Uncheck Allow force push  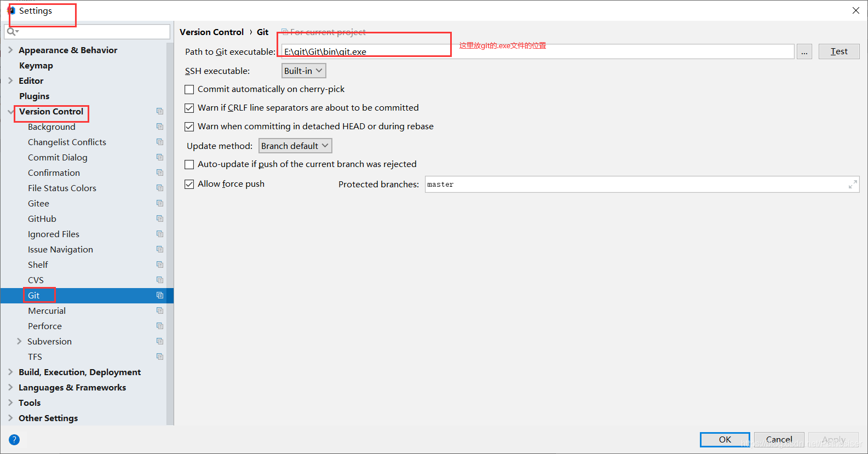click(x=189, y=184)
